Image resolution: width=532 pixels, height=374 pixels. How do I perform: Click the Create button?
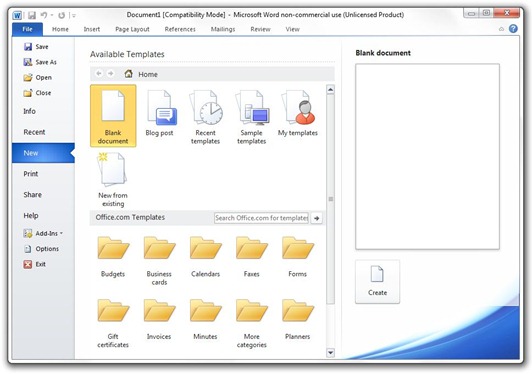point(377,282)
